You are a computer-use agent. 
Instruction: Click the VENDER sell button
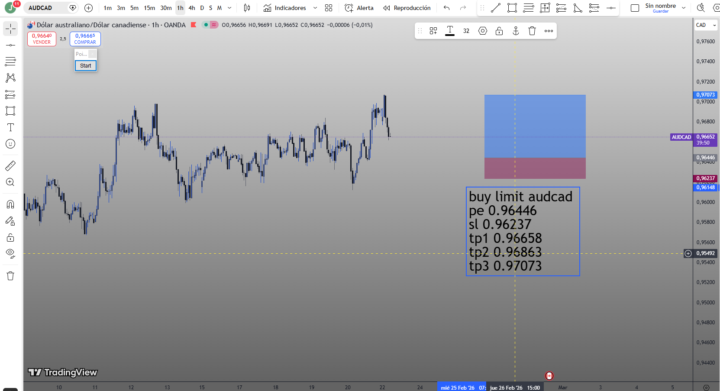click(x=41, y=39)
